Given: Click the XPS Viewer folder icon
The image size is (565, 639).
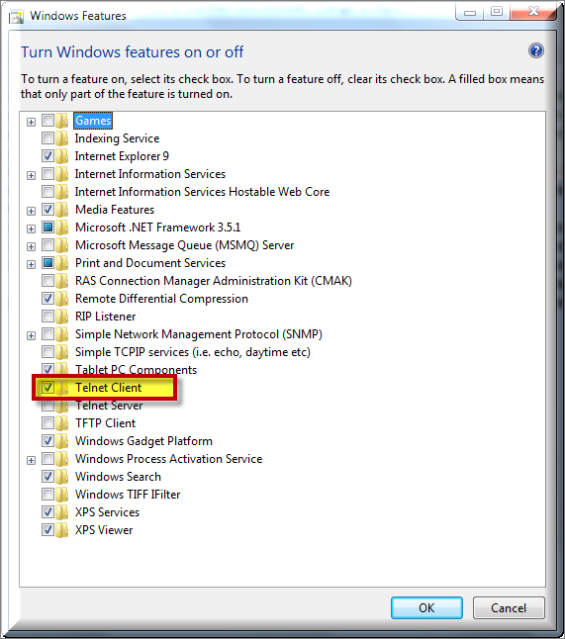Looking at the screenshot, I should tap(62, 530).
